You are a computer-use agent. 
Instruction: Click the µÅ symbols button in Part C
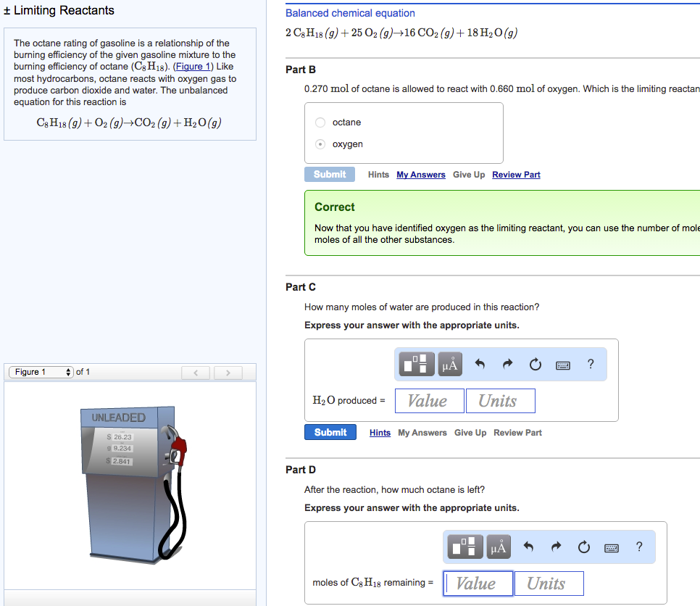[450, 365]
